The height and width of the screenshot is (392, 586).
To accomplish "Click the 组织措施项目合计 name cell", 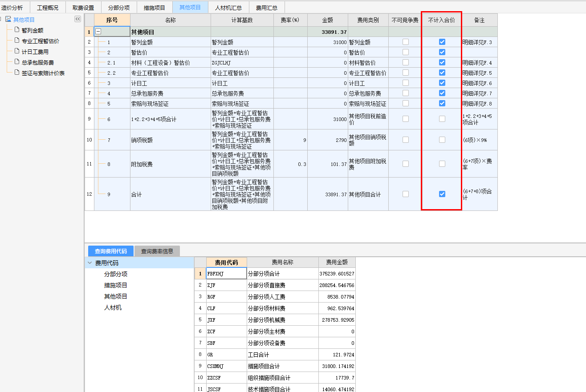I will pos(283,378).
